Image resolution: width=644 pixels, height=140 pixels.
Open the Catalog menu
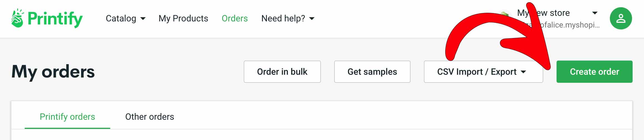pos(121,18)
